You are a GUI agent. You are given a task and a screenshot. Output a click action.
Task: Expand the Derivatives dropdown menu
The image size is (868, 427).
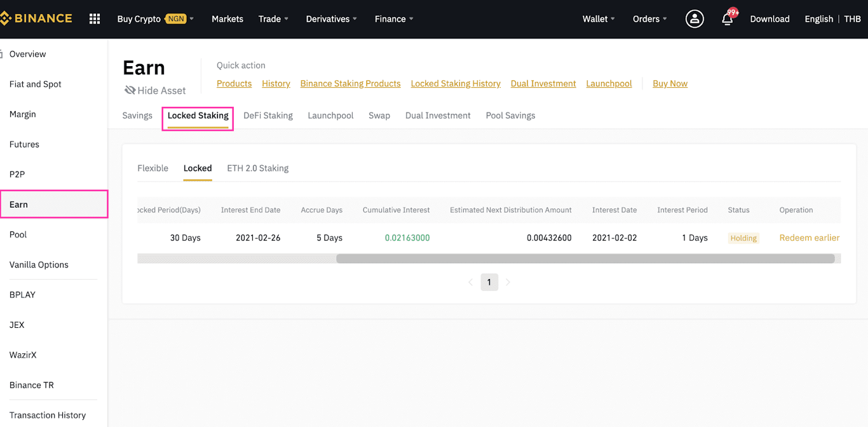coord(331,19)
